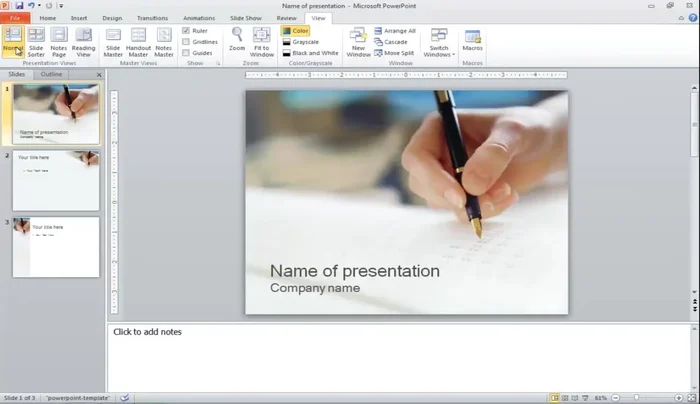Open the Outline pane tab
The height and width of the screenshot is (404, 700).
tap(51, 74)
